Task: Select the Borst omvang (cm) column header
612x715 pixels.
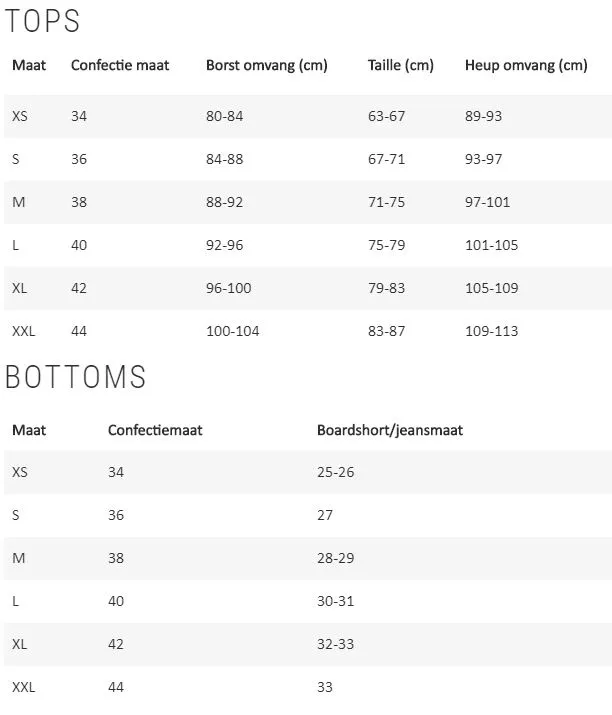Action: 267,65
